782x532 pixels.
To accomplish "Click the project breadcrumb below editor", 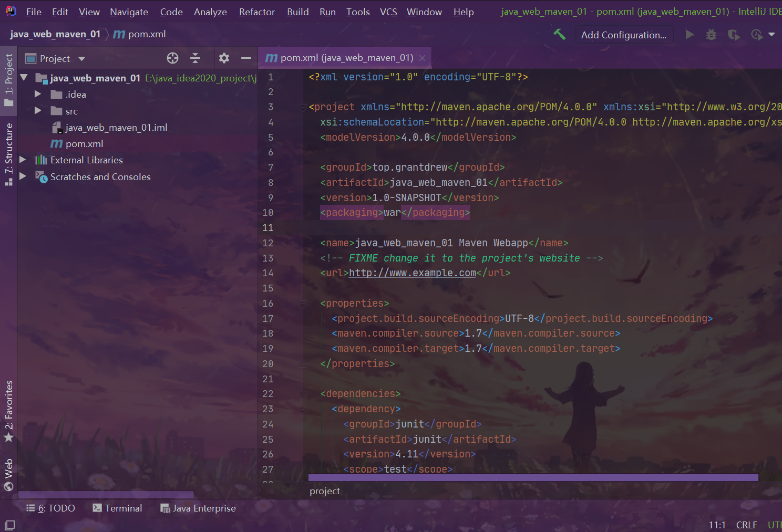I will point(325,491).
